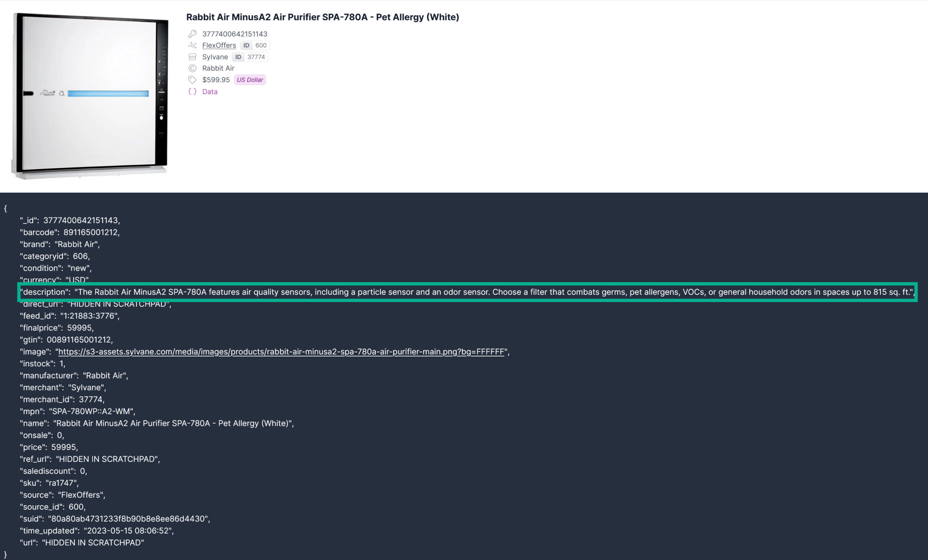Screen dimensions: 928x560
Task: Click the "source_id": 600 line
Action: tap(53, 507)
